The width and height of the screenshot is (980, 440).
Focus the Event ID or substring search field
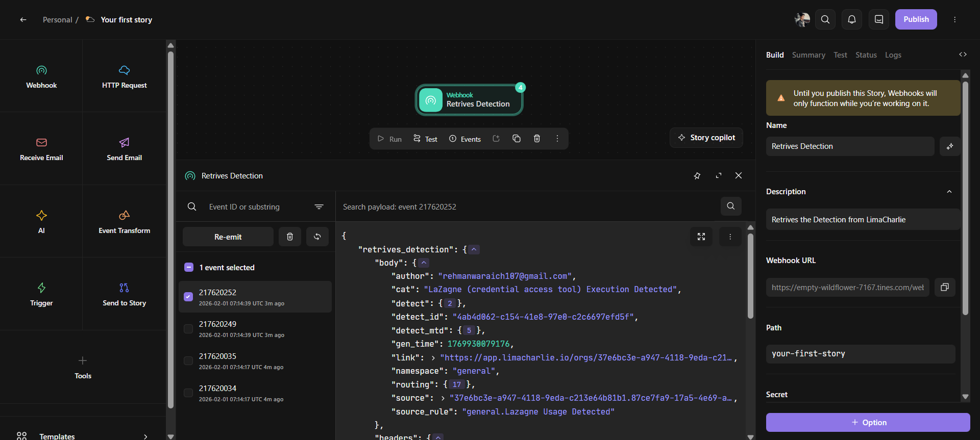coord(255,206)
